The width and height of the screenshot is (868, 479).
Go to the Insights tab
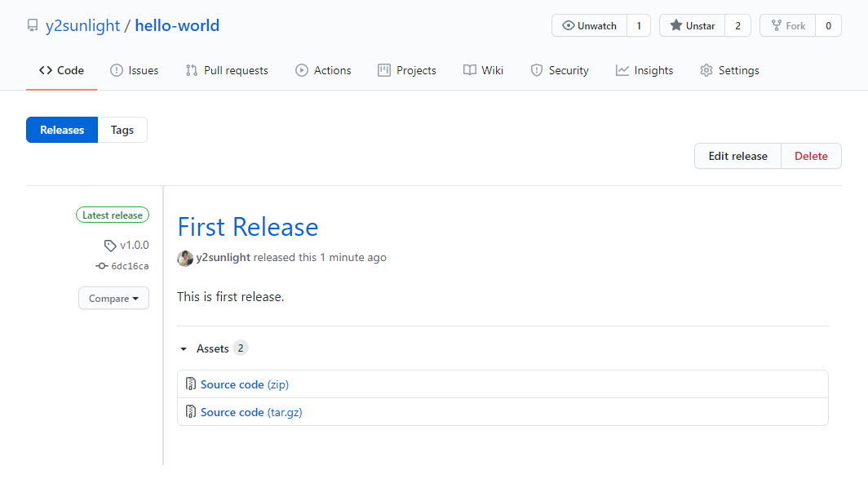click(644, 71)
